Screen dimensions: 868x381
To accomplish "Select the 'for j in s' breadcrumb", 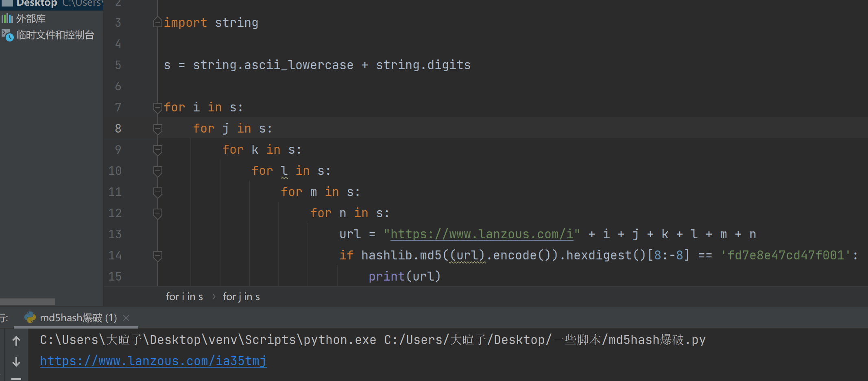I will (241, 297).
